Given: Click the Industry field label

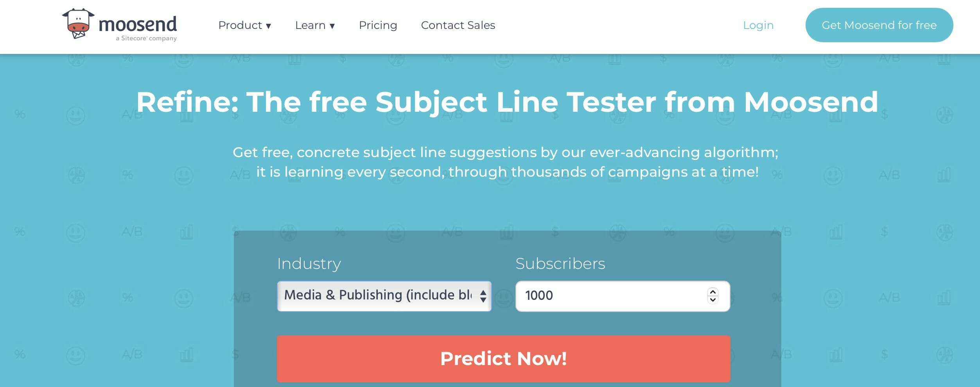Looking at the screenshot, I should click(x=309, y=264).
